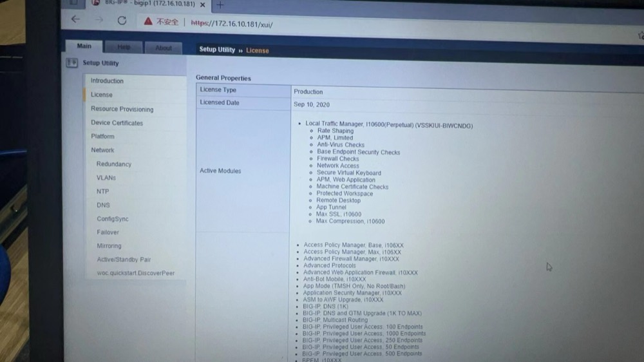Switch to the Main tab
Screen dimensions: 644x362
pyautogui.click(x=84, y=46)
